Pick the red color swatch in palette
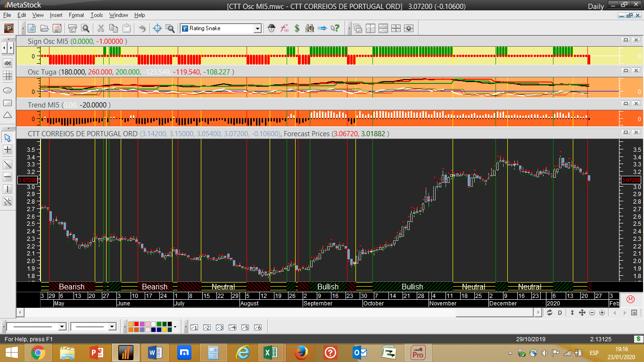Image resolution: width=644 pixels, height=362 pixels. click(136, 324)
